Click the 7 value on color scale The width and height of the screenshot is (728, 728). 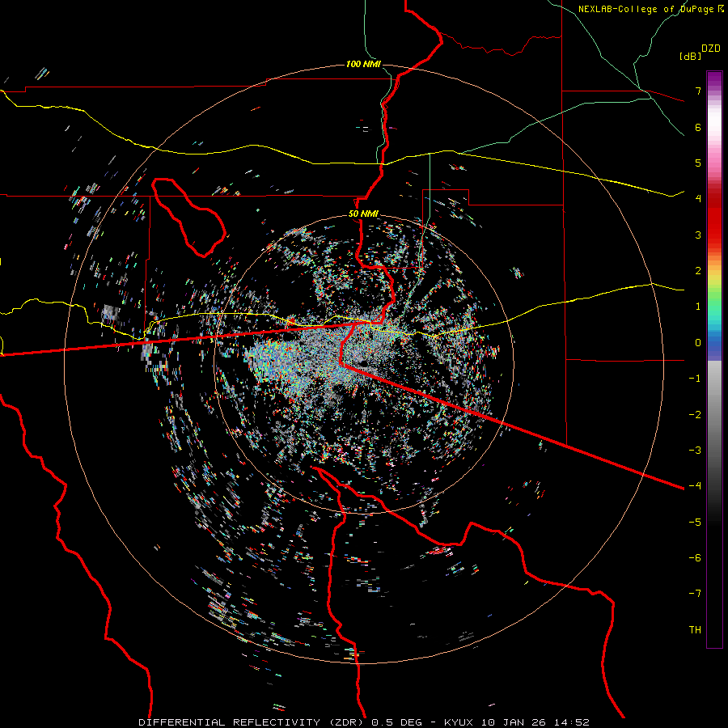click(x=698, y=91)
